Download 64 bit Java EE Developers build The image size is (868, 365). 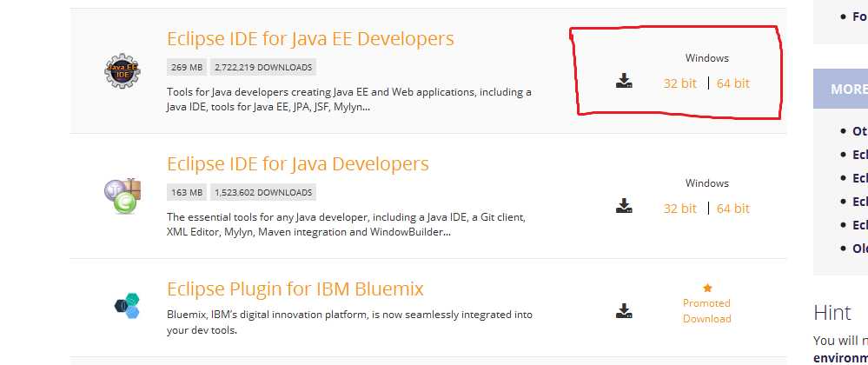733,83
